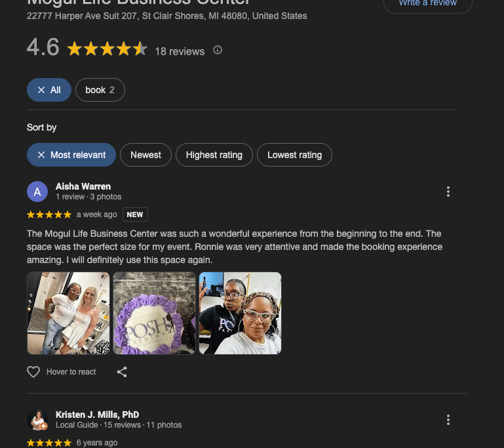This screenshot has width=504, height=448.
Task: Open the options menu for Aisha Warren's review
Action: [x=448, y=192]
